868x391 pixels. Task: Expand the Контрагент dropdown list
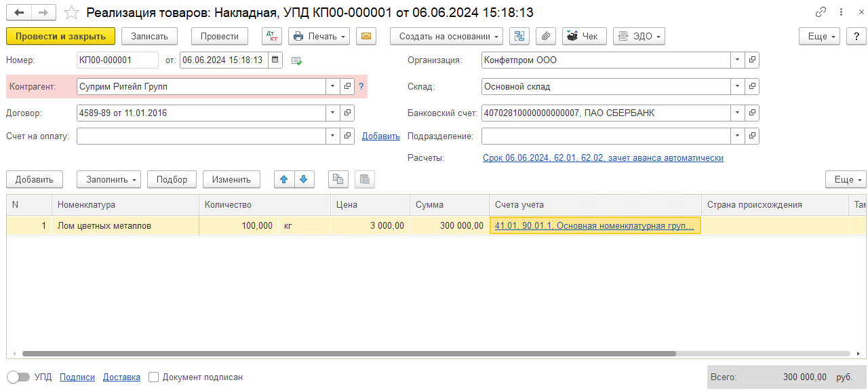tap(333, 86)
